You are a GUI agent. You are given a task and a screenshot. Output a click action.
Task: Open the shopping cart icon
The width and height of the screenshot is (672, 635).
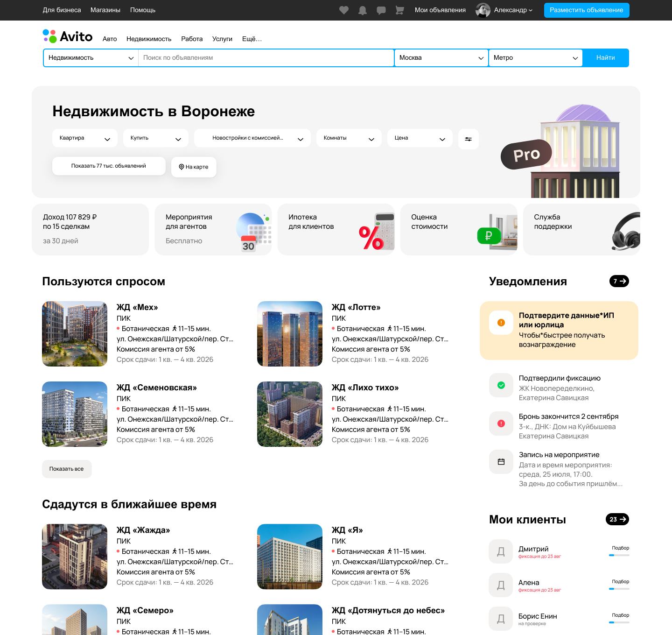(x=400, y=10)
